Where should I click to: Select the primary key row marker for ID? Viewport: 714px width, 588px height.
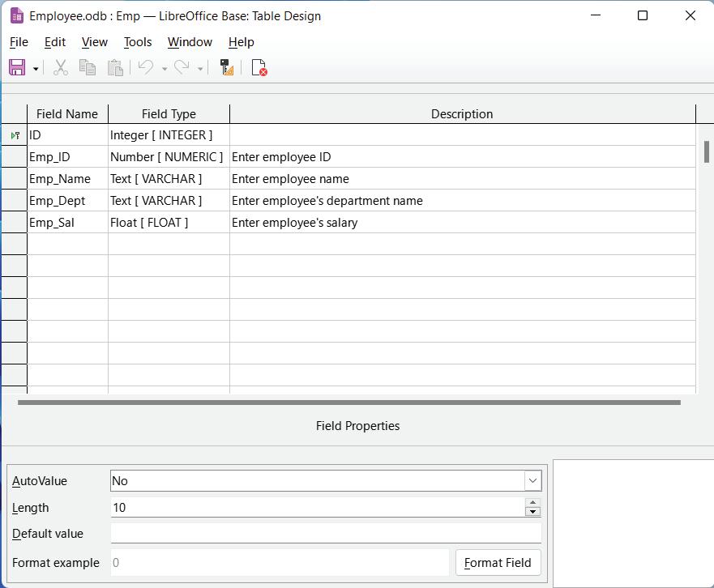pos(14,135)
